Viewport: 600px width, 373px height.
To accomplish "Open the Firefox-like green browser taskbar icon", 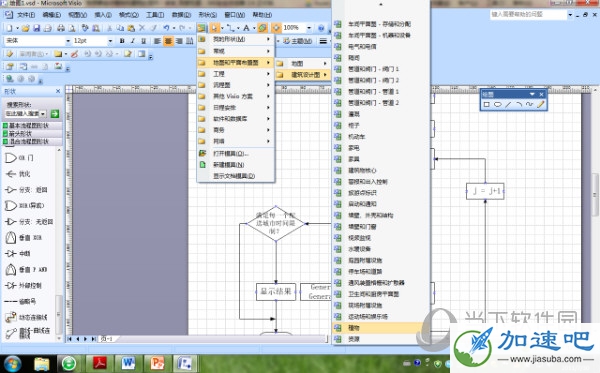I will coord(69,363).
